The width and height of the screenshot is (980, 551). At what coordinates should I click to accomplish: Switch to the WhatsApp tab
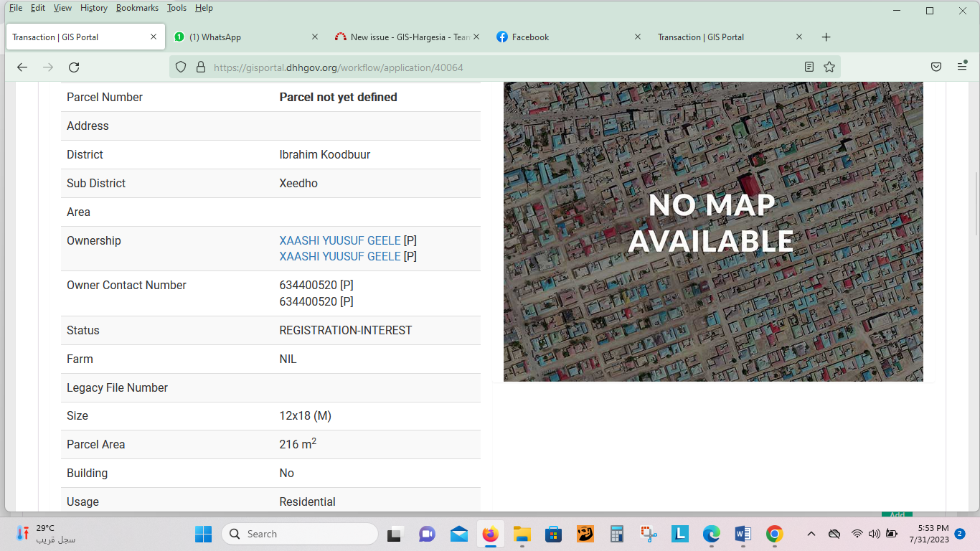click(x=245, y=37)
